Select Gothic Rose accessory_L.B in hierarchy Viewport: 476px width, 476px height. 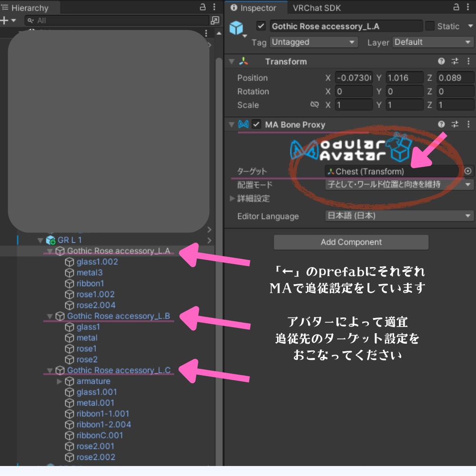119,316
